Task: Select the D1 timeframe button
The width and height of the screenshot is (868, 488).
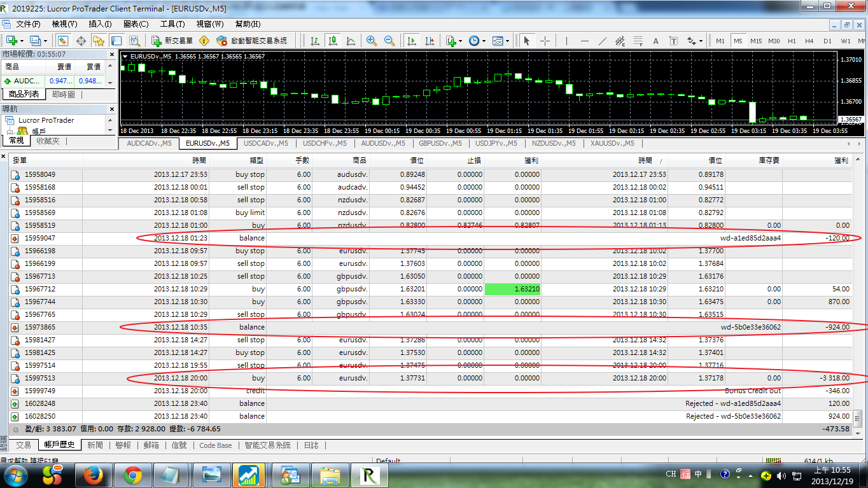Action: point(827,41)
